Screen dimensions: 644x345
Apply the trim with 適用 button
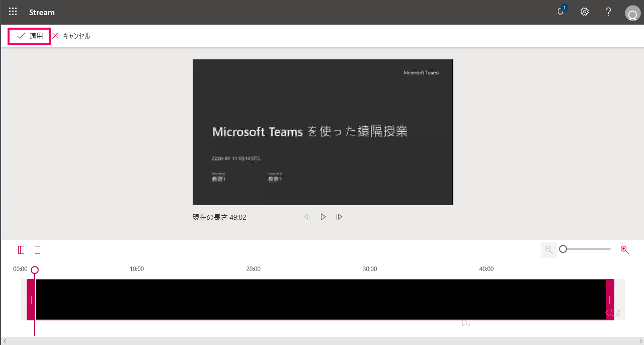click(x=30, y=36)
